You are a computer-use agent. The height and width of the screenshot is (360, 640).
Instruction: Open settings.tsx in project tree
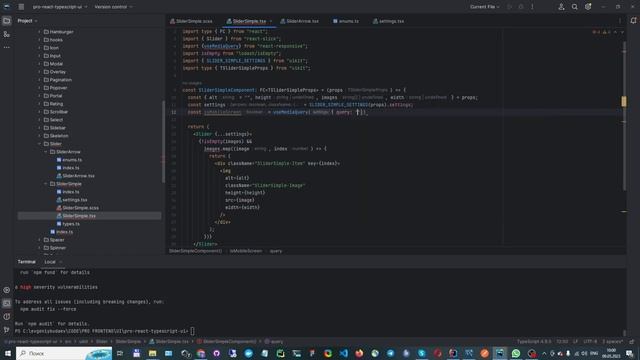point(75,200)
